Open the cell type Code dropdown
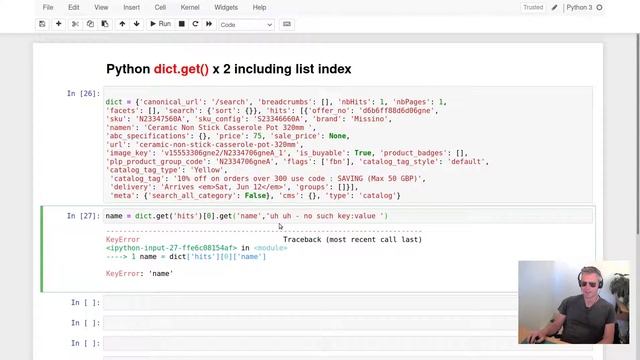 pyautogui.click(x=247, y=24)
